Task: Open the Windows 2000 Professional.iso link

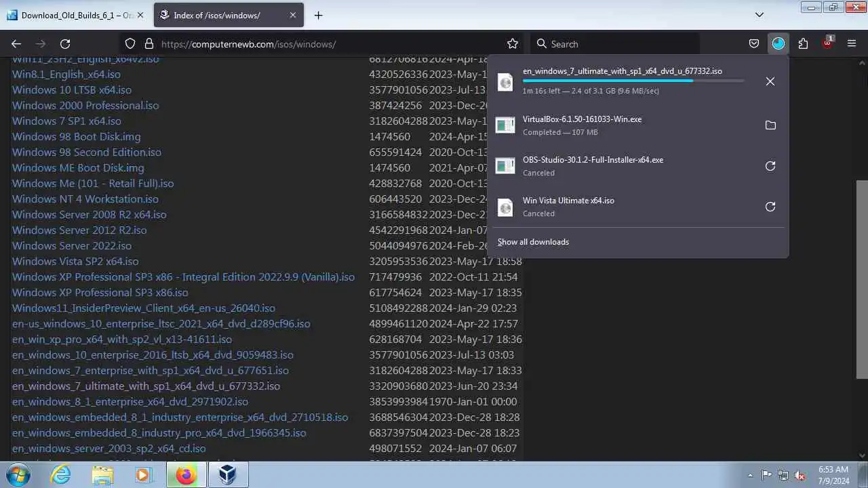Action: [x=85, y=106]
